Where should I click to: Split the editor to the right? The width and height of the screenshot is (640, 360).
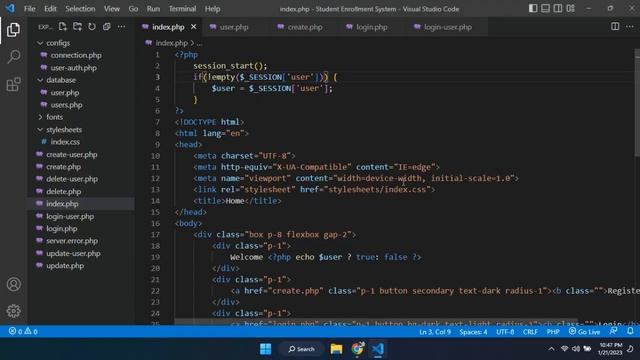point(615,27)
